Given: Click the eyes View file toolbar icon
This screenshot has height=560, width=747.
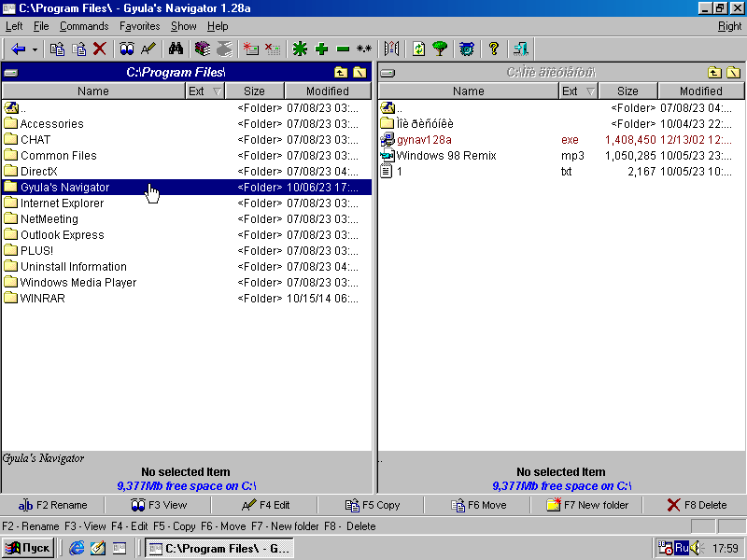Looking at the screenshot, I should click(127, 49).
